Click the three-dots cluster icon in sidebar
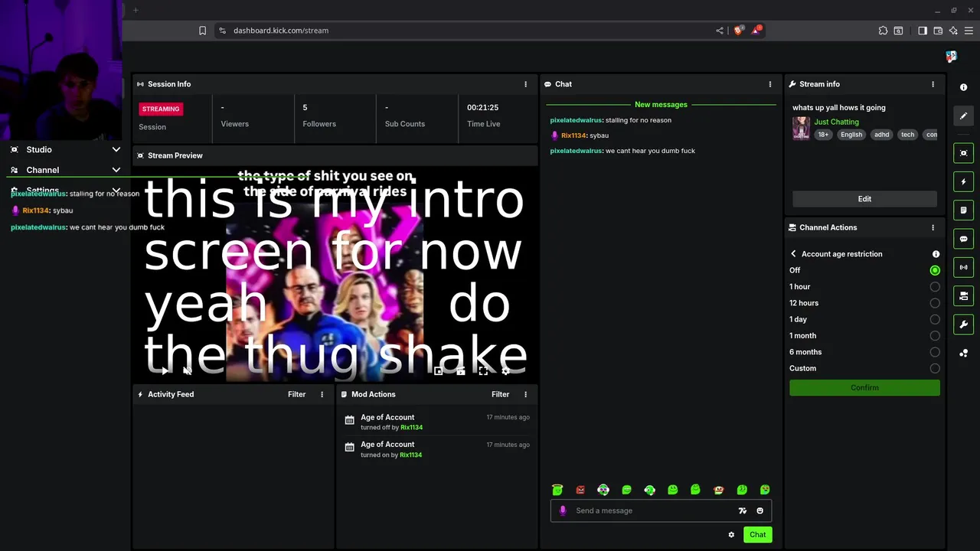 tap(964, 353)
